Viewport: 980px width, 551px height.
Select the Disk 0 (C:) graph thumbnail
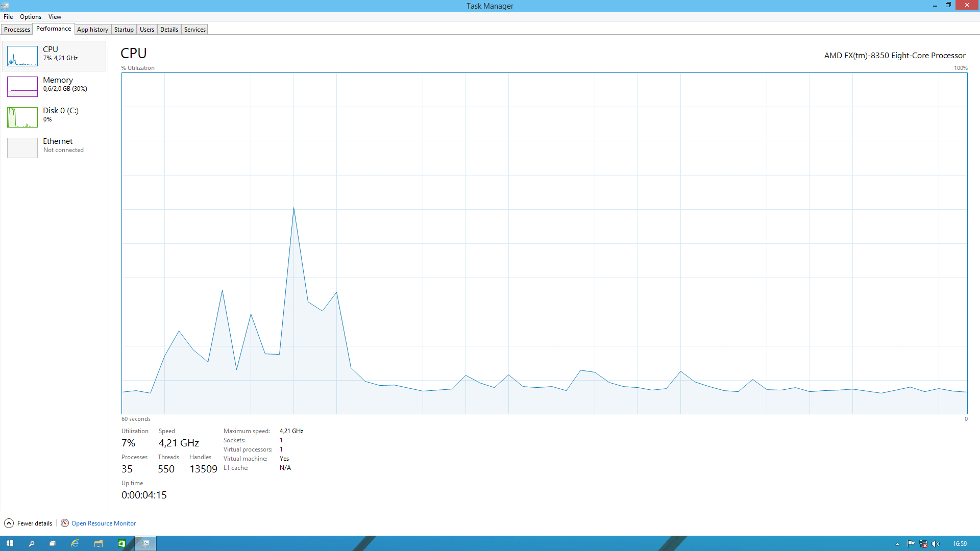22,117
